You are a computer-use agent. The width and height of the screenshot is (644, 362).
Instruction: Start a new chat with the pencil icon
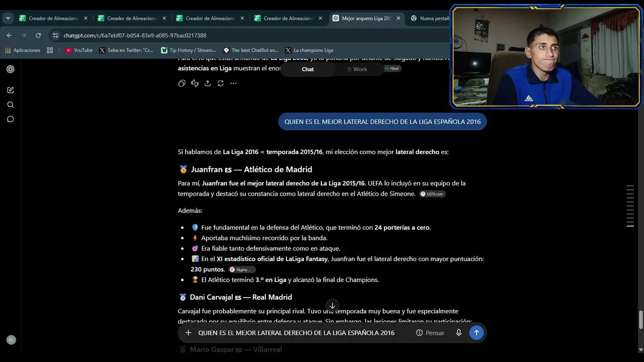(x=10, y=90)
